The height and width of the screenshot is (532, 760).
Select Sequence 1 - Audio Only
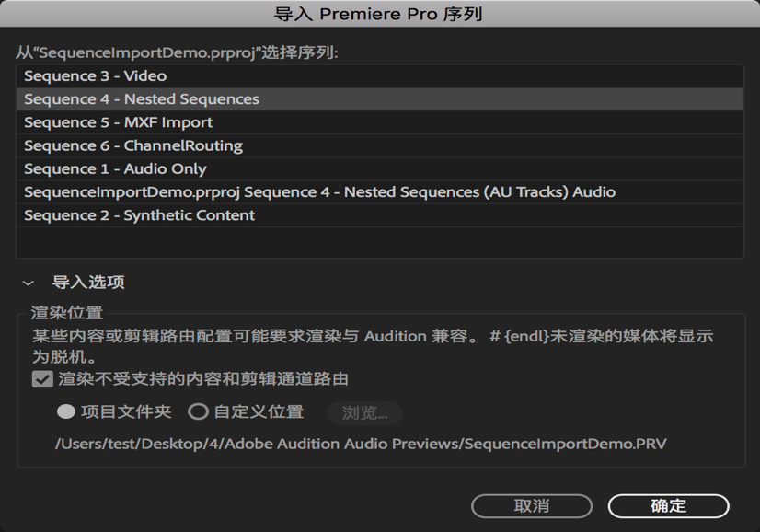coord(115,168)
